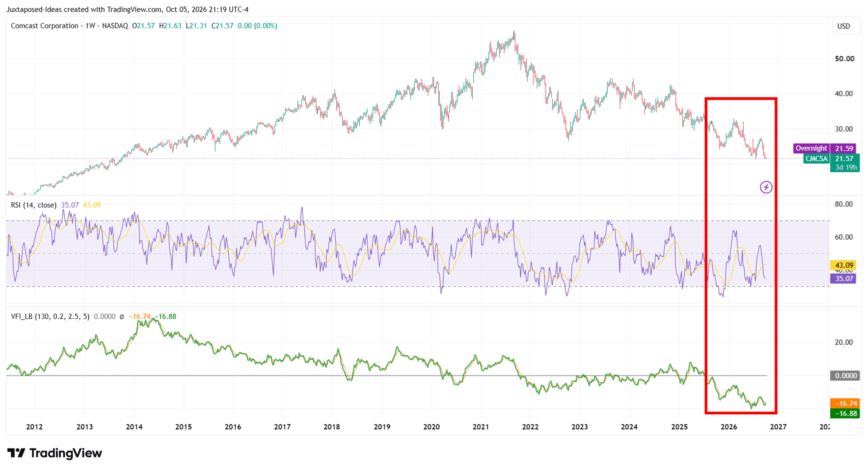Click the open price O21.57 value
Screen dimensions: 868x471
tap(143, 26)
